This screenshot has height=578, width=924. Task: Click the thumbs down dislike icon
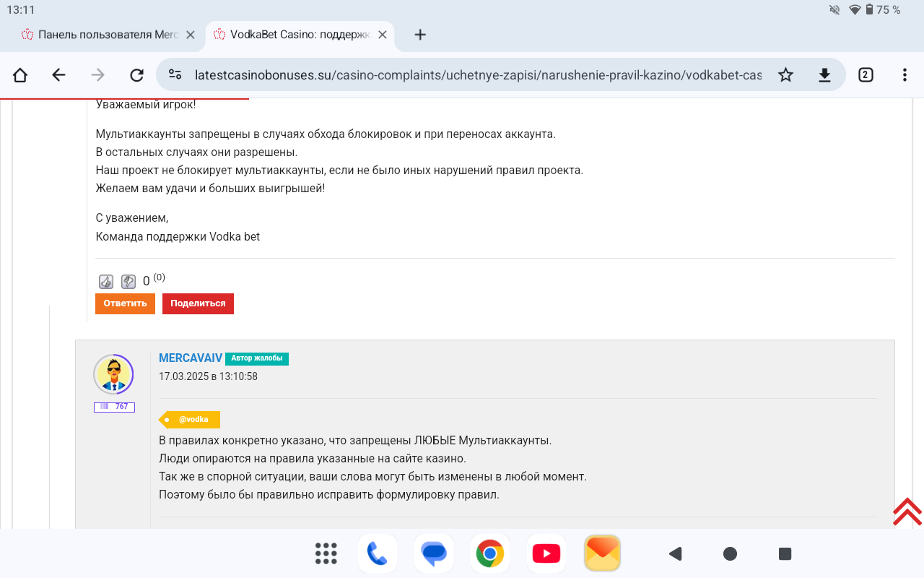pos(128,282)
